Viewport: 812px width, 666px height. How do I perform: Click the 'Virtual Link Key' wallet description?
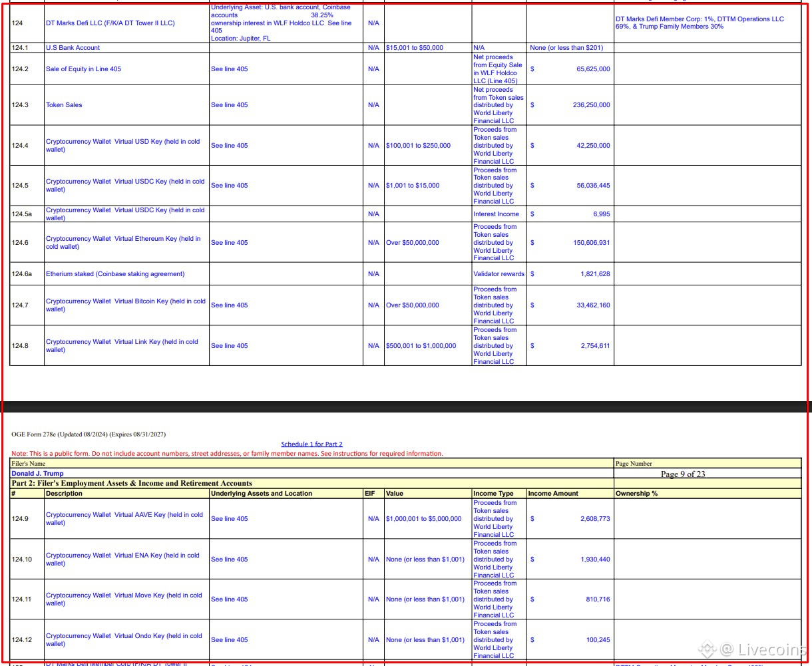point(122,346)
